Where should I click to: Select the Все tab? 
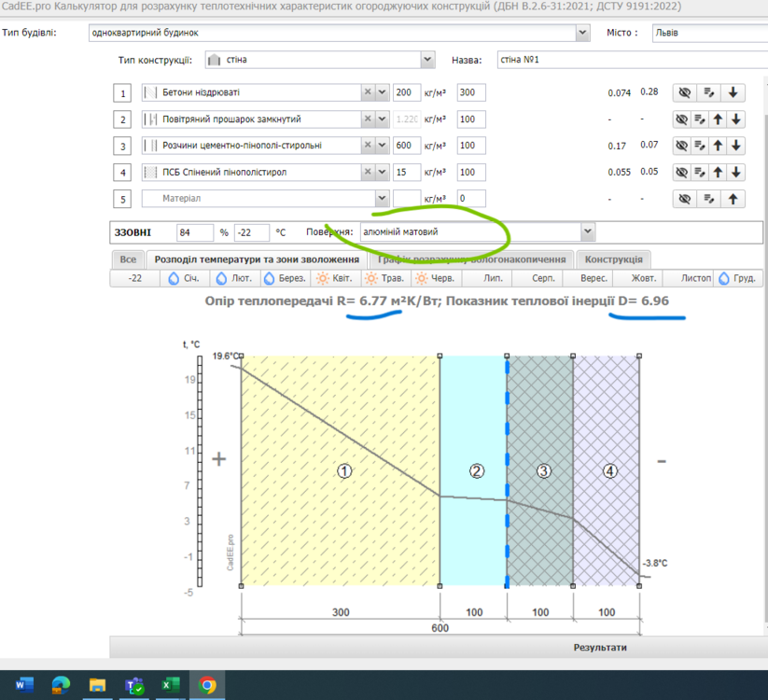[x=128, y=259]
